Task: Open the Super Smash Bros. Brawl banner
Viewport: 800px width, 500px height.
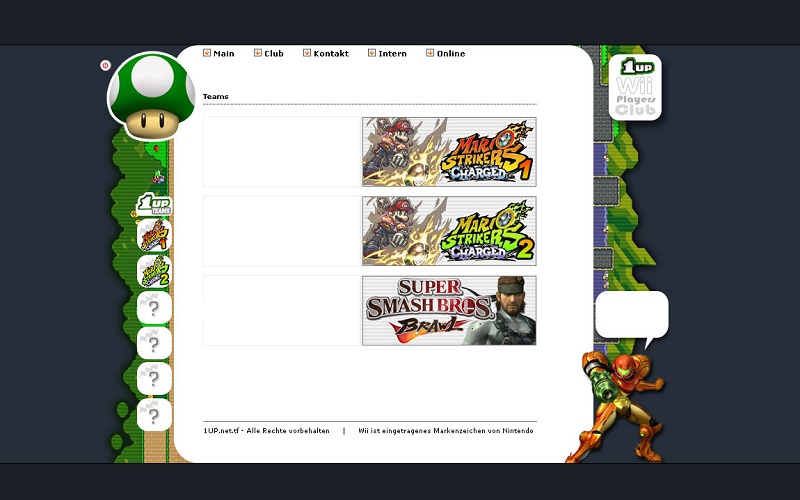Action: [449, 311]
